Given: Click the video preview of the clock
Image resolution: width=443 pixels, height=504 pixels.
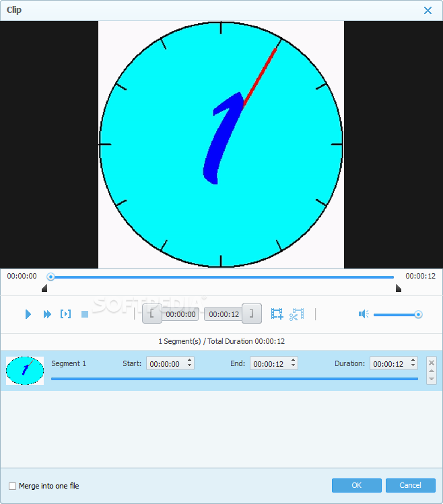Looking at the screenshot, I should click(221, 145).
